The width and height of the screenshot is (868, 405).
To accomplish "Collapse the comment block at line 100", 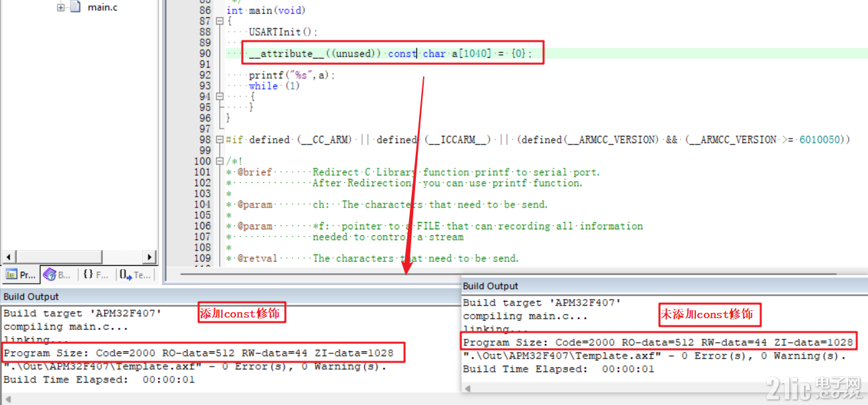I will tap(220, 162).
